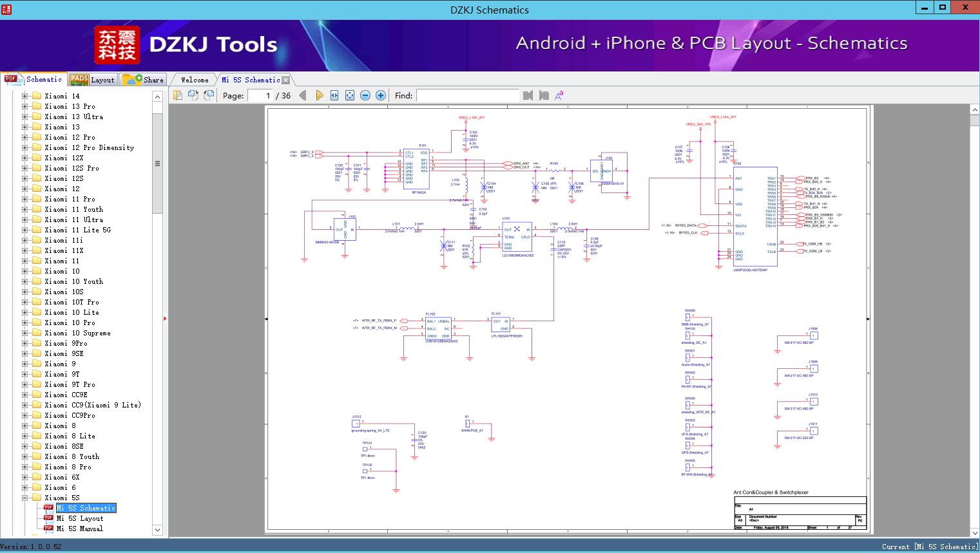Select Xiaomi CC9(Xiaomi 9 Lite) folder
The height and width of the screenshot is (553, 980).
click(93, 405)
